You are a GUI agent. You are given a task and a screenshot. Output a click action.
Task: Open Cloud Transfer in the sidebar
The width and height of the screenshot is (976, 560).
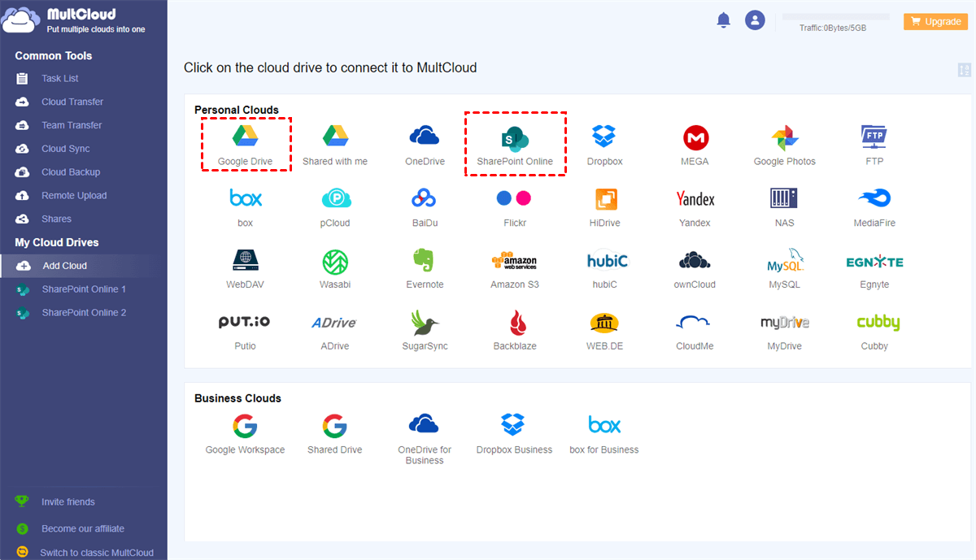pyautogui.click(x=72, y=102)
